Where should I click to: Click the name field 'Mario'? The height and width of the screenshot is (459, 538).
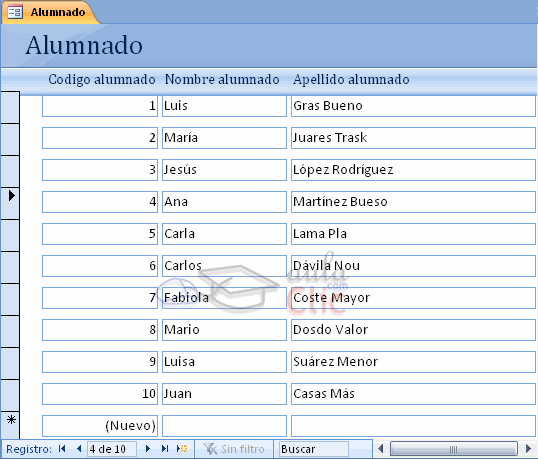(x=224, y=330)
